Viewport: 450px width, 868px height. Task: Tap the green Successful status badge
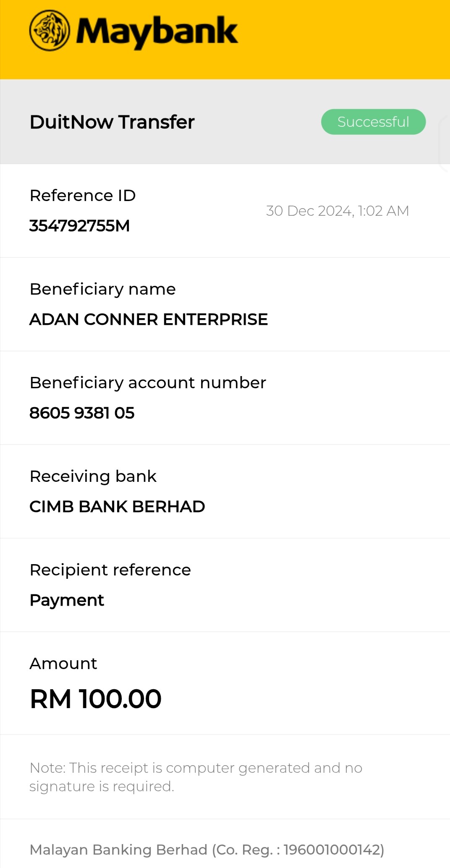(x=373, y=122)
